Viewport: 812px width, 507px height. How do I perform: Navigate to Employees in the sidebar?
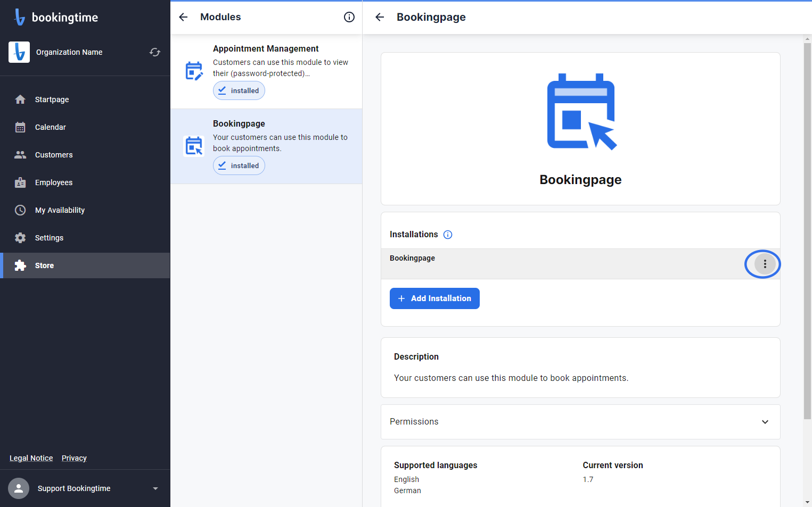tap(85, 182)
